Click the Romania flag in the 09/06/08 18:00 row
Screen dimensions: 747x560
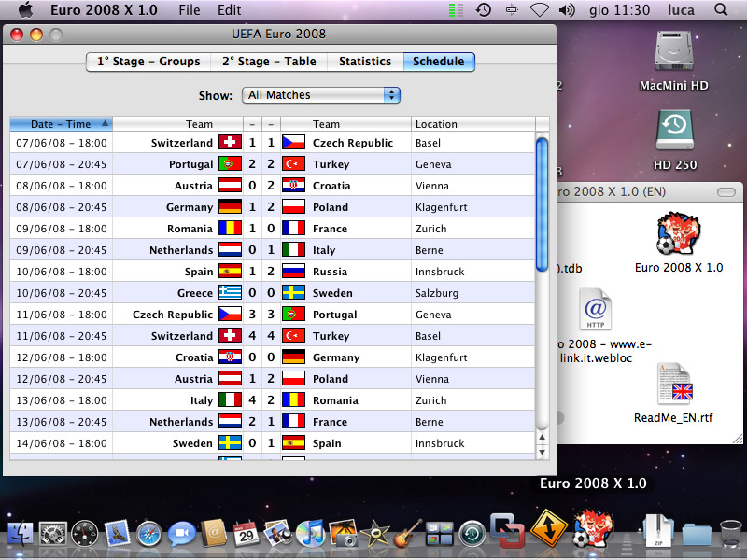(230, 228)
